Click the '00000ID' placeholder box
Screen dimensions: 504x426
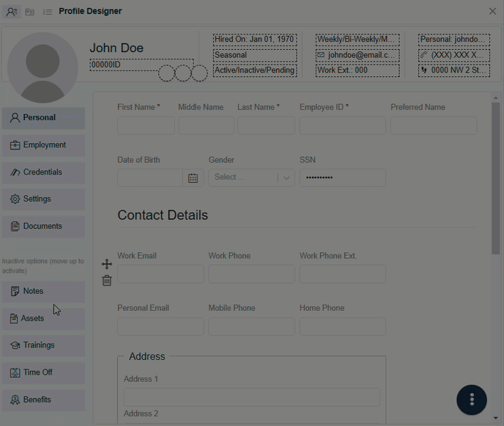click(x=141, y=65)
